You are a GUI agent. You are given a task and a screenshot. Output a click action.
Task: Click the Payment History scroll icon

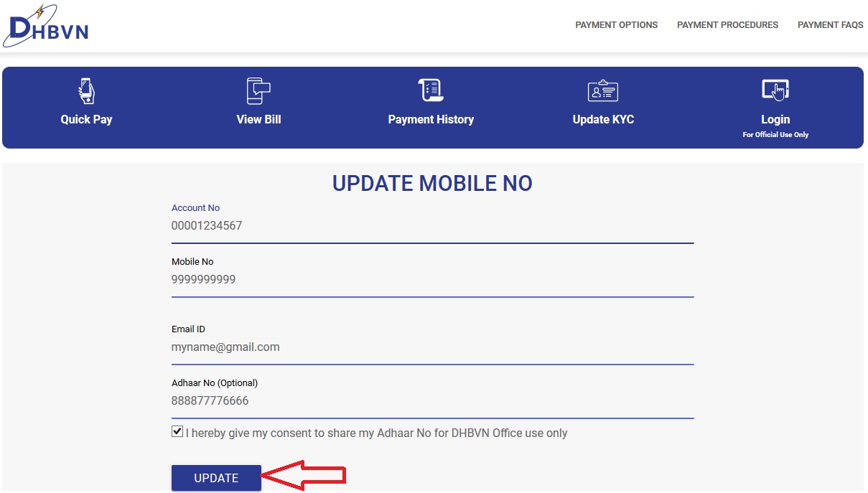[431, 90]
